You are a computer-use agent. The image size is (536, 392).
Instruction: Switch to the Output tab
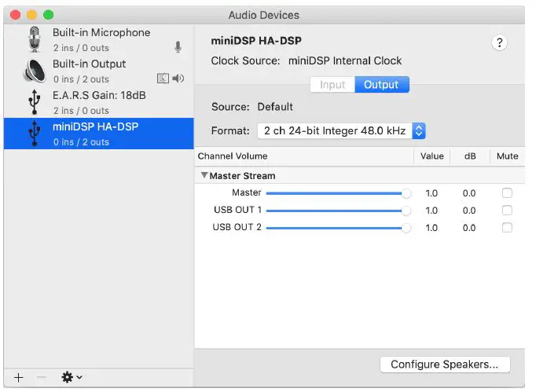pyautogui.click(x=381, y=85)
